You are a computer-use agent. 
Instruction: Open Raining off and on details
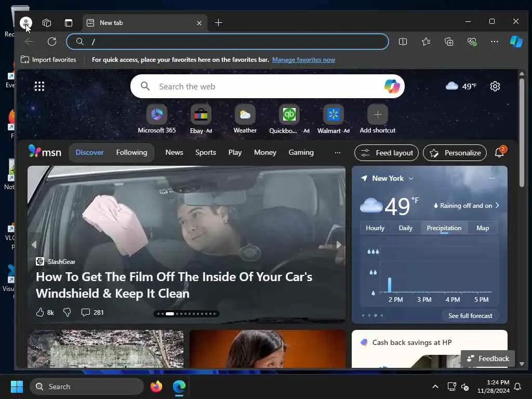click(x=466, y=206)
